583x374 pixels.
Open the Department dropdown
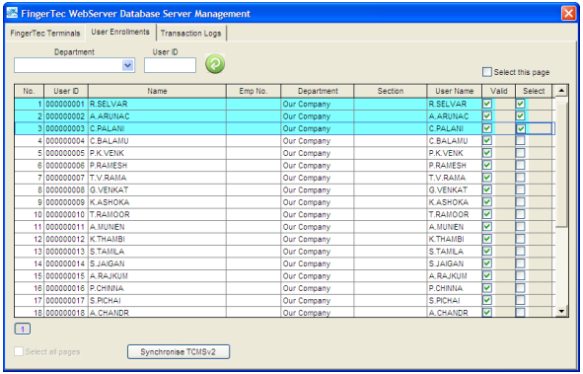point(128,65)
